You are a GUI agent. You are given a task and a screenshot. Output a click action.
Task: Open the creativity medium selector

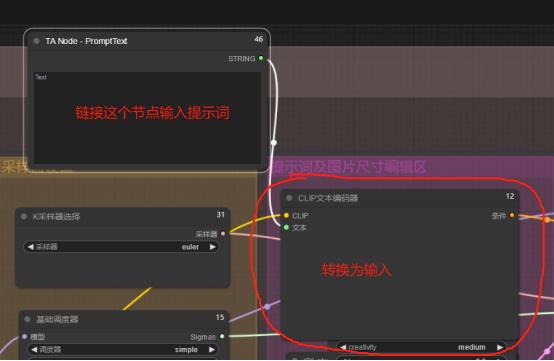tap(421, 347)
